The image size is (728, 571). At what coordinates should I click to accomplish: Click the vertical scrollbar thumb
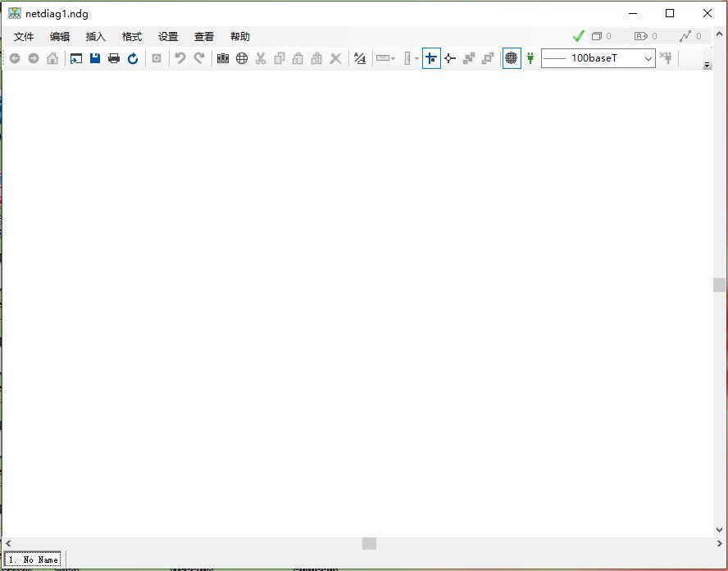pos(719,285)
